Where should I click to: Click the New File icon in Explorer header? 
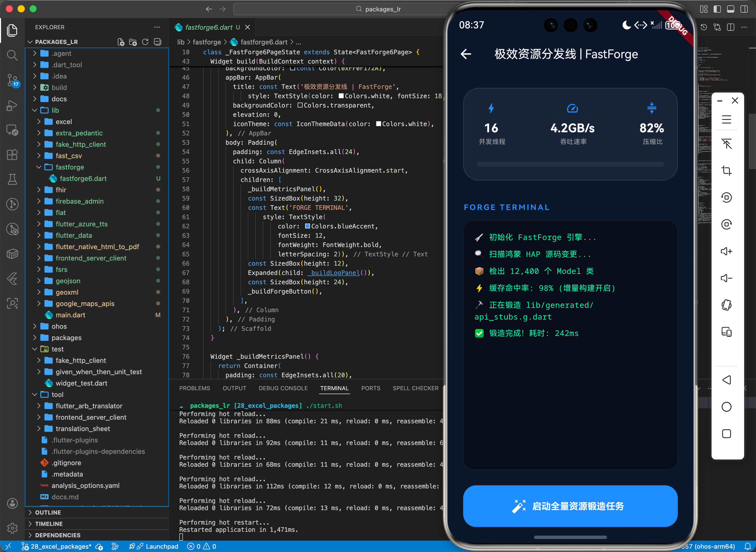121,42
